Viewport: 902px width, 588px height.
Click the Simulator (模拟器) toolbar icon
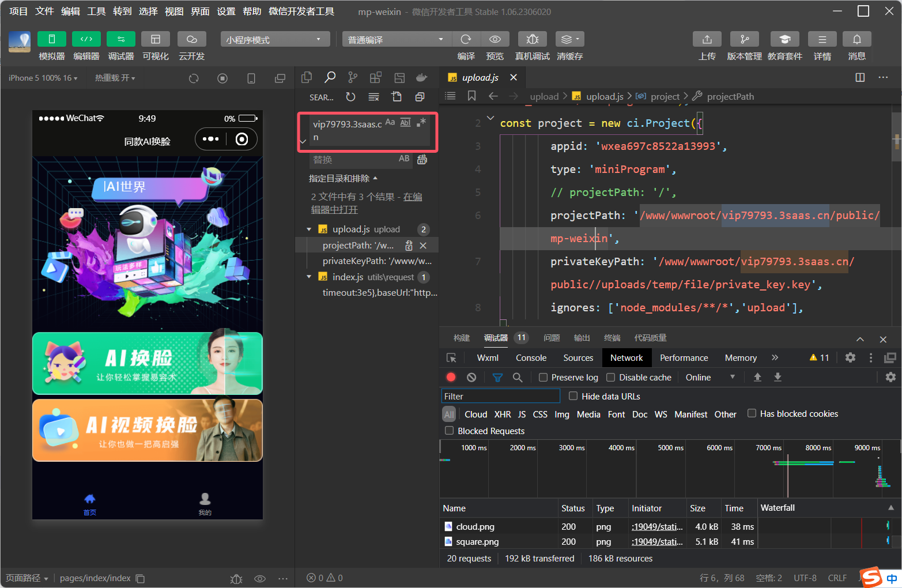pyautogui.click(x=51, y=39)
